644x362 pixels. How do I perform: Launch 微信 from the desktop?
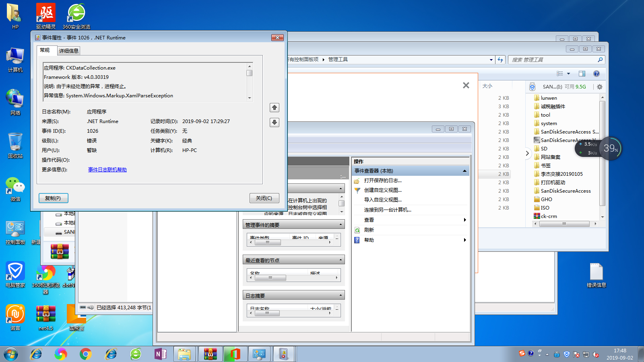[x=15, y=189]
